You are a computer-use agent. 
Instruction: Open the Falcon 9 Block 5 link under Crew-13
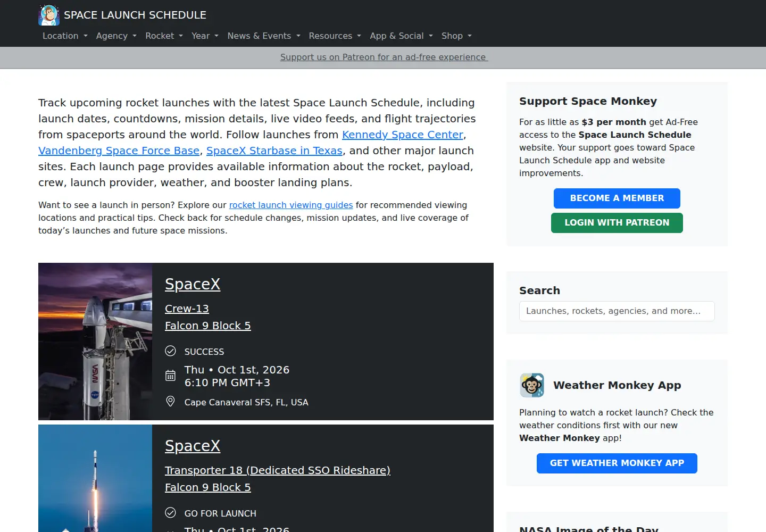(x=208, y=326)
